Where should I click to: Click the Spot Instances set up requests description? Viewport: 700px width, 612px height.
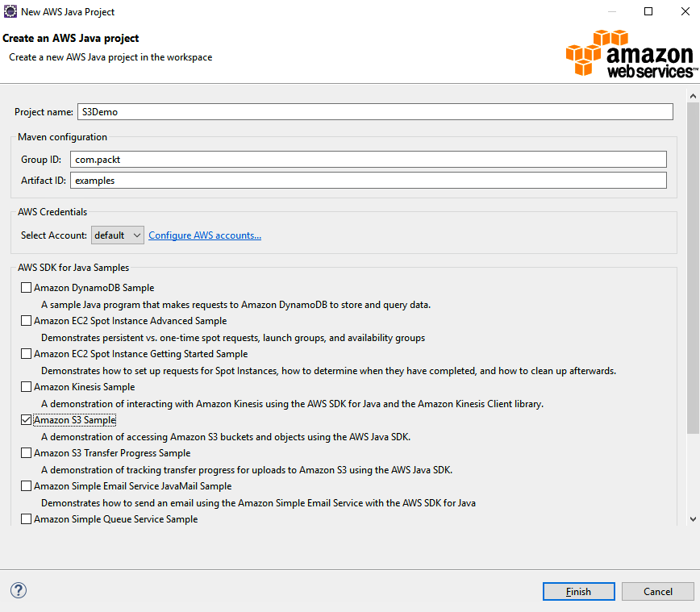[x=328, y=370]
